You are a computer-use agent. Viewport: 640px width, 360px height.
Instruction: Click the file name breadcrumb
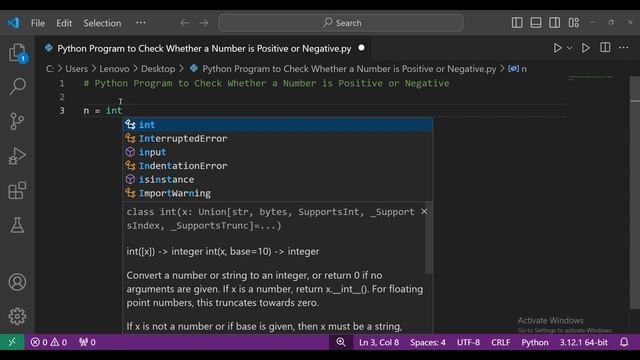click(349, 69)
